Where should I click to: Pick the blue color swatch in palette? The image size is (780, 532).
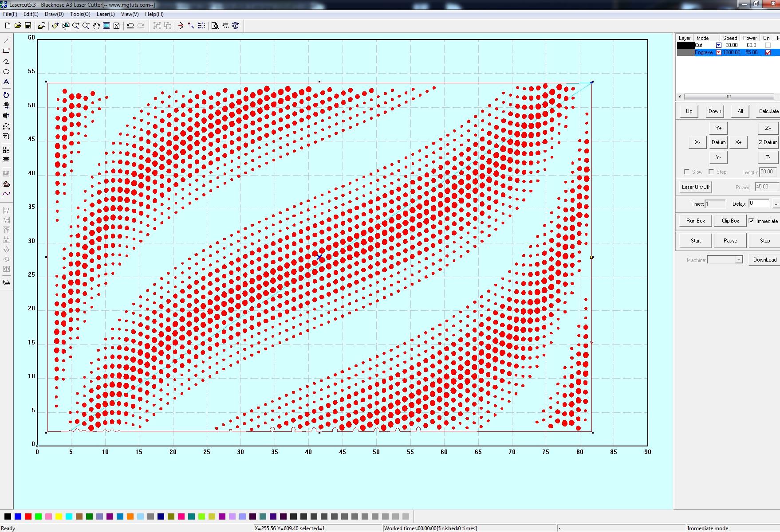18,516
